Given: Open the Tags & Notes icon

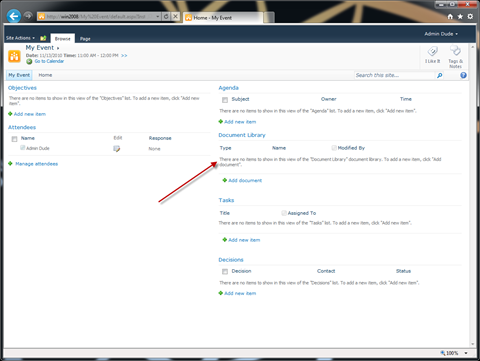Looking at the screenshot, I should (455, 51).
